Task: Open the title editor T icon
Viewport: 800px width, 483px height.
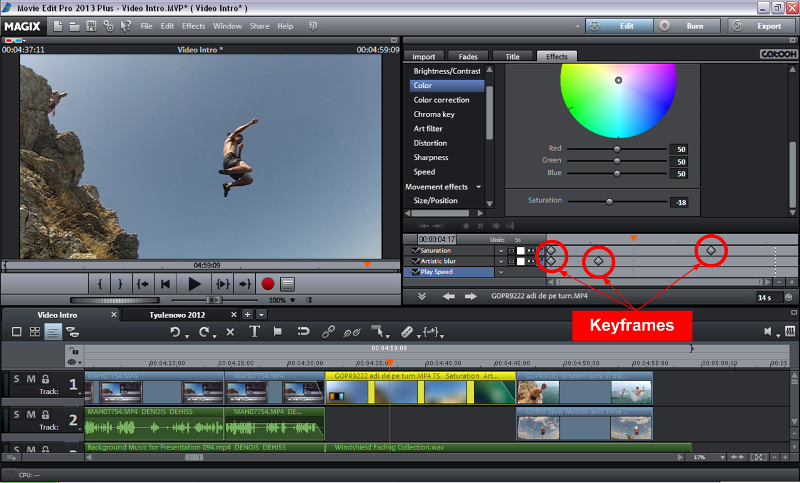Action: [254, 332]
